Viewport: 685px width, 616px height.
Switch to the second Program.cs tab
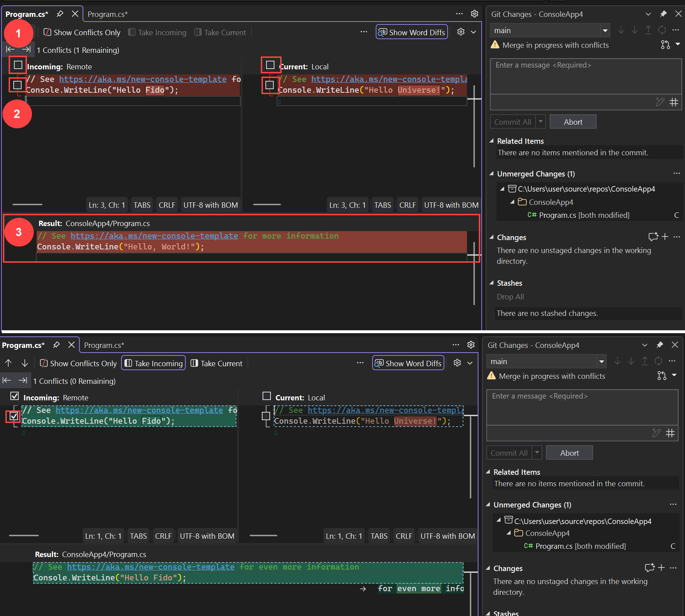[x=108, y=14]
